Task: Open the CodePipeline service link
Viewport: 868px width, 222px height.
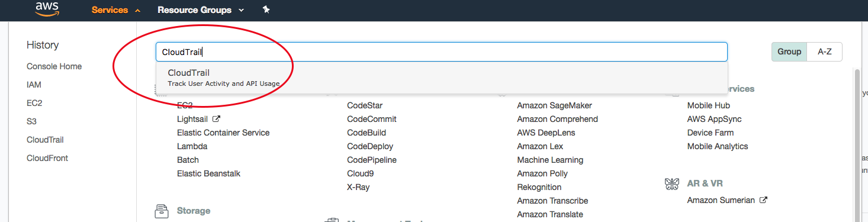Action: 372,160
